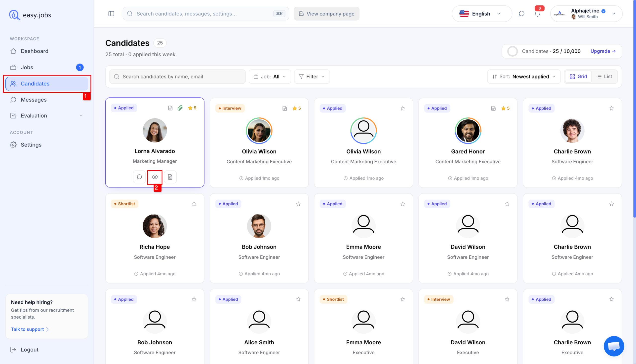Switch to Grid view
Viewport: 636px width, 364px height.
(578, 76)
